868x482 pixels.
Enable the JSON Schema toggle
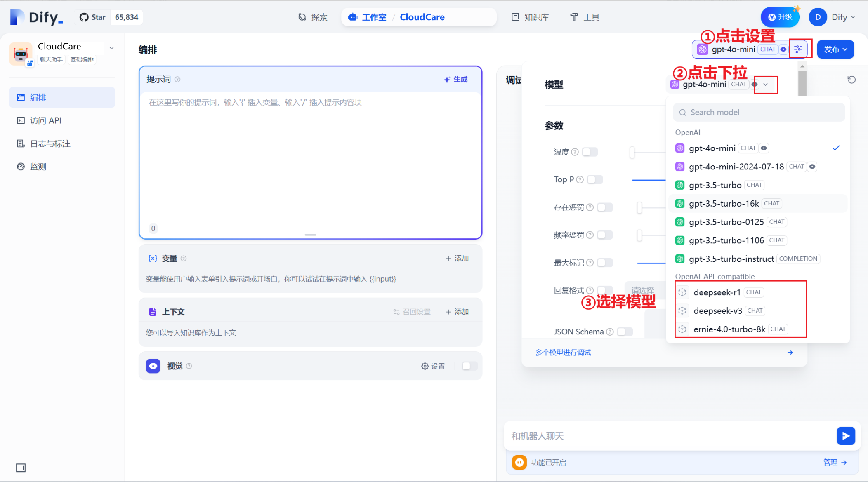tap(625, 332)
